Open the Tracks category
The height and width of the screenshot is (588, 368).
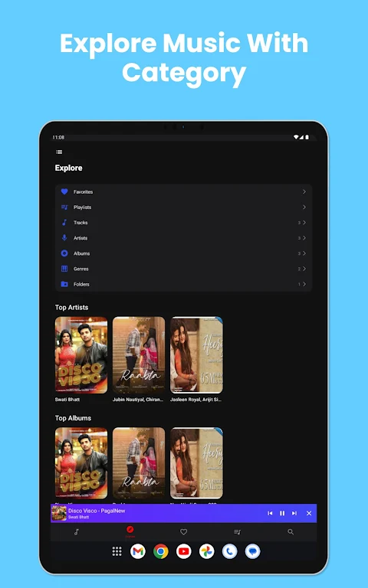pyautogui.click(x=184, y=222)
